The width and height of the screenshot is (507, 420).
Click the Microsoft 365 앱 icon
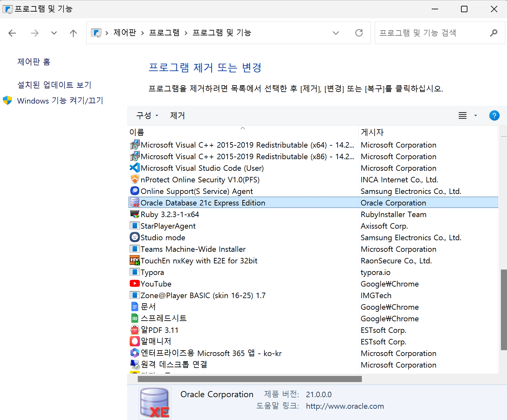pos(135,353)
